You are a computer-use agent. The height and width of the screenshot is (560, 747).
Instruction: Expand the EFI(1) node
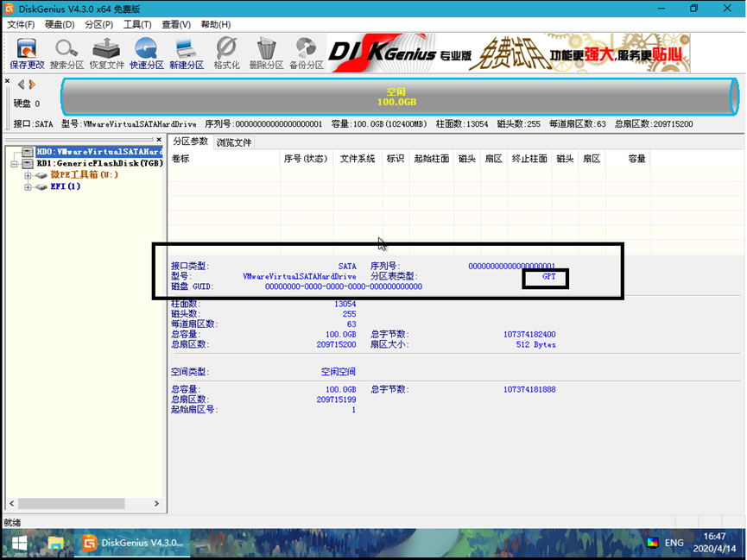coord(28,186)
